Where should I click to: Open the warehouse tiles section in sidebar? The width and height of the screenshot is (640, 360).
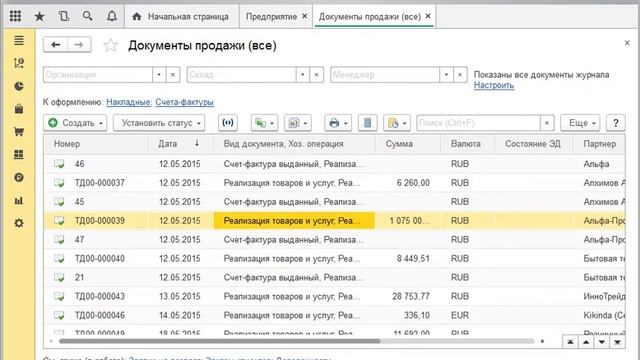click(19, 154)
